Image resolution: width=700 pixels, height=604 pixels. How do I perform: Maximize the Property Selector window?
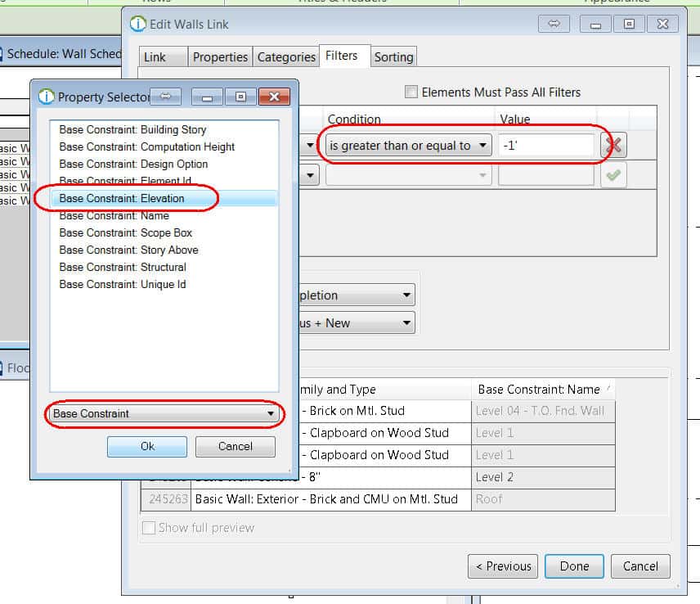(240, 97)
